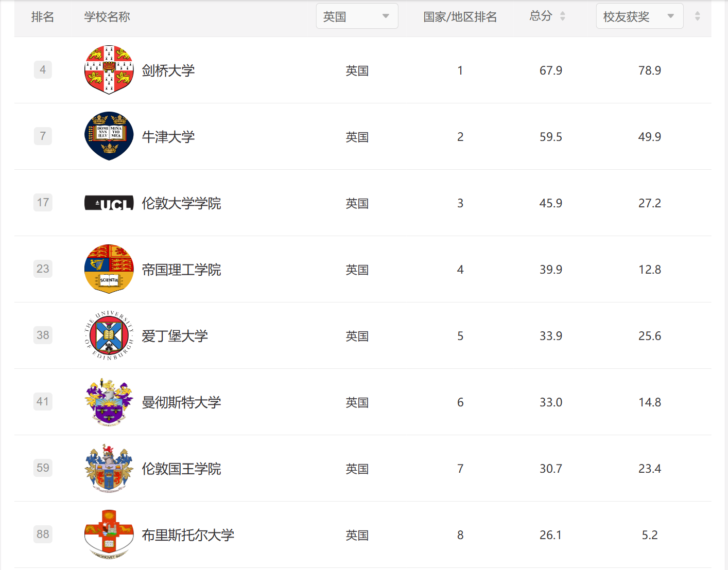Click total score 33.0
Screen dimensions: 728x570
click(x=551, y=402)
